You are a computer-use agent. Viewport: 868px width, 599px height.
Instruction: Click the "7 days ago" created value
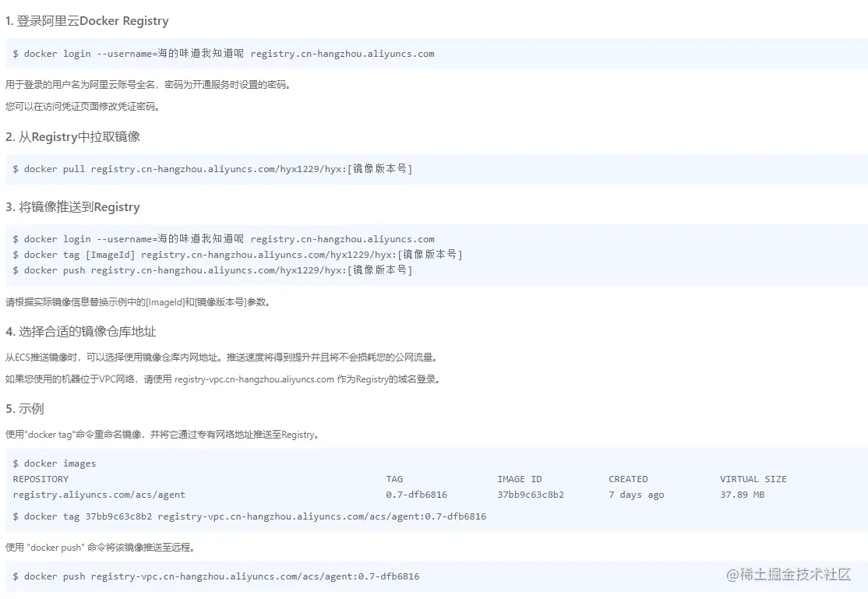(x=637, y=495)
